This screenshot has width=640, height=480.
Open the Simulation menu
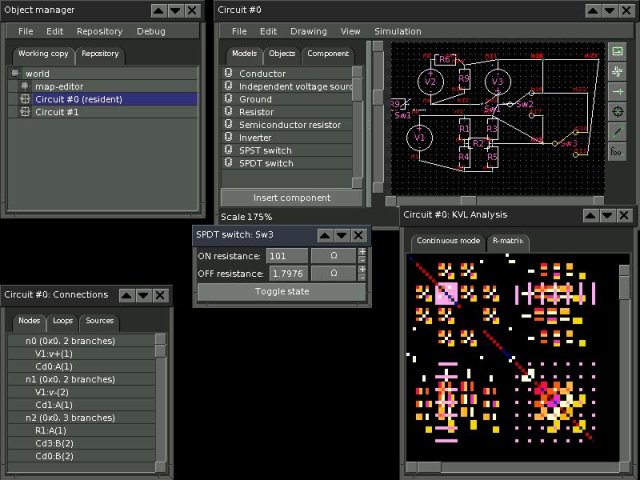(398, 31)
